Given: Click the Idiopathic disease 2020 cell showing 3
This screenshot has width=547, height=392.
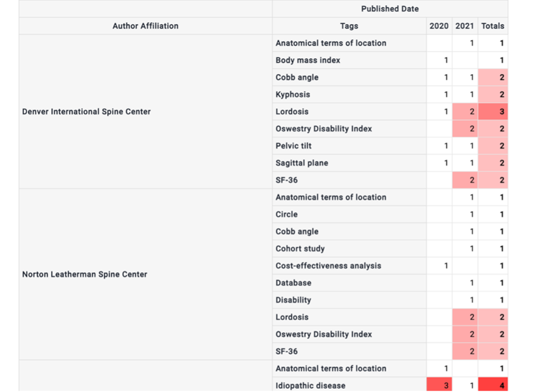Looking at the screenshot, I should point(439,385).
